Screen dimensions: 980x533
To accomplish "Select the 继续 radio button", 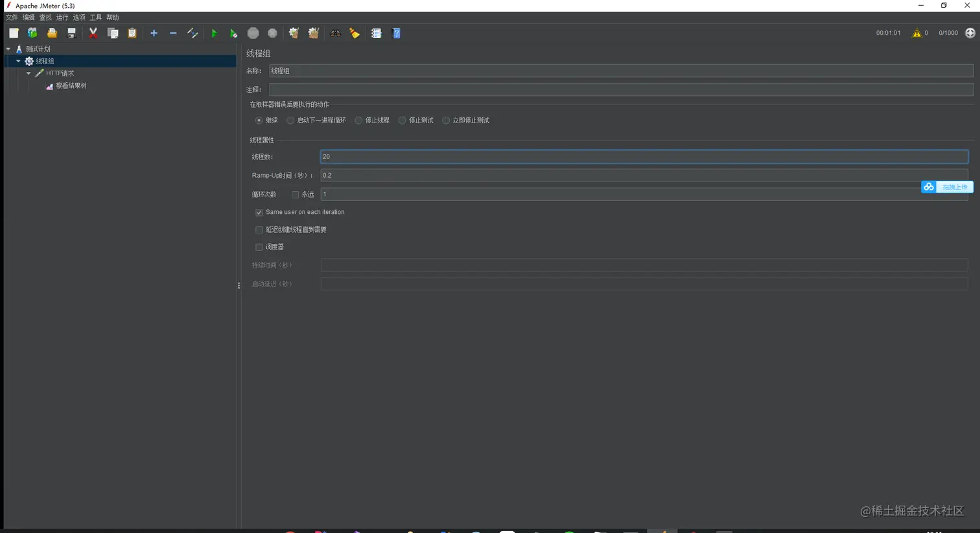I will pyautogui.click(x=259, y=121).
